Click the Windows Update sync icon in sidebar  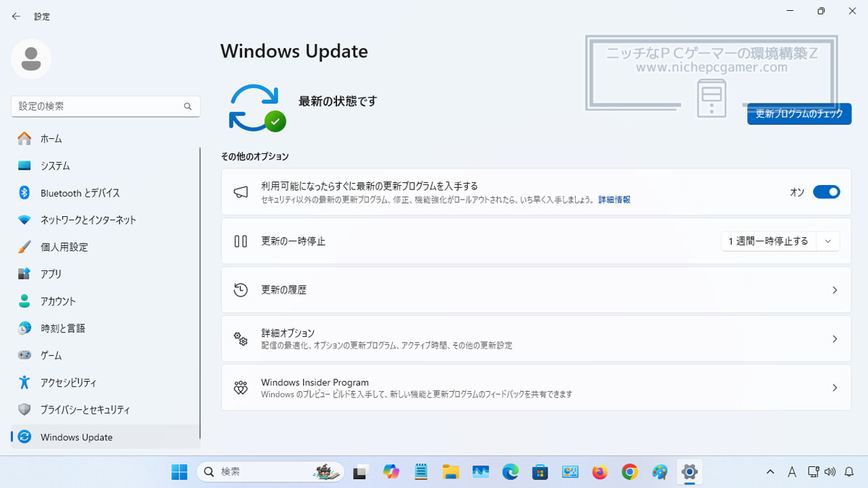25,437
